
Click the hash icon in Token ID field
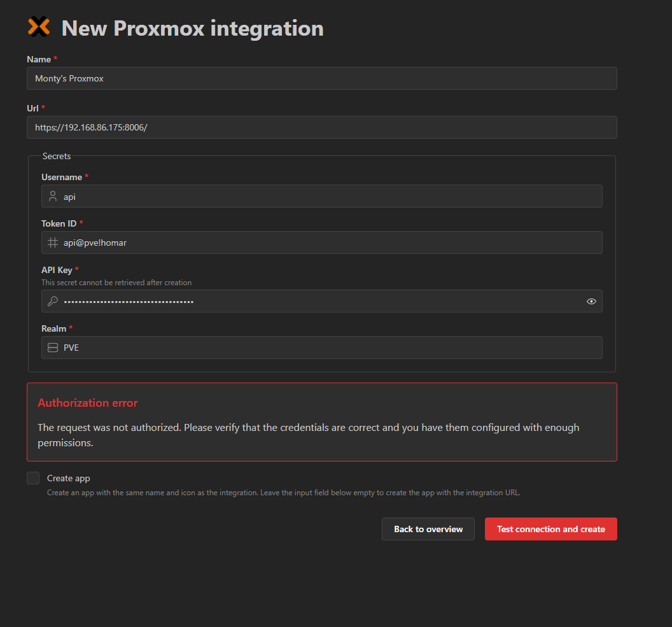(x=53, y=243)
